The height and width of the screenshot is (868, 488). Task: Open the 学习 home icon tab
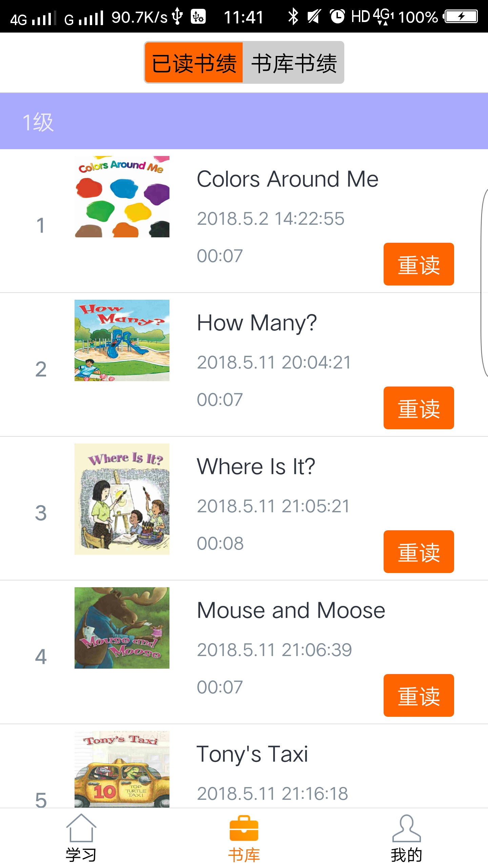coord(81,839)
